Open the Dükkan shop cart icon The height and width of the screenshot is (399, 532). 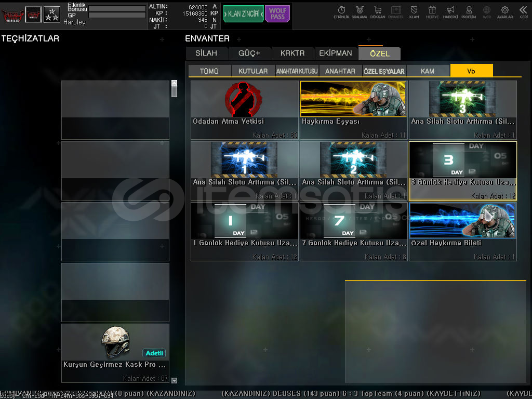pos(378,11)
